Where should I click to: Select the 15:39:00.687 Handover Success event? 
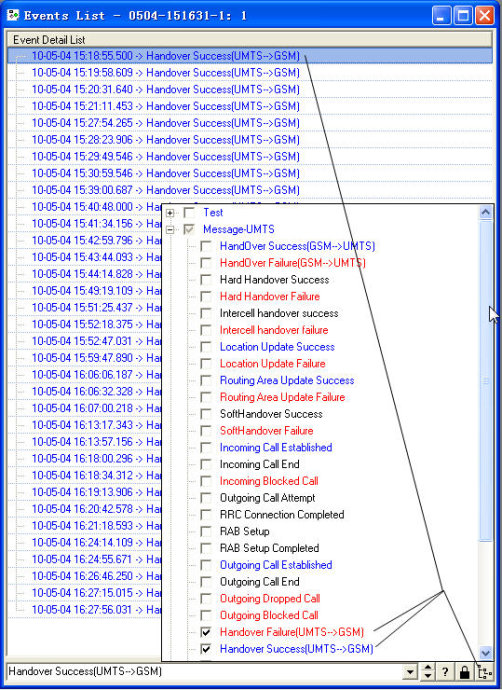pos(165,190)
